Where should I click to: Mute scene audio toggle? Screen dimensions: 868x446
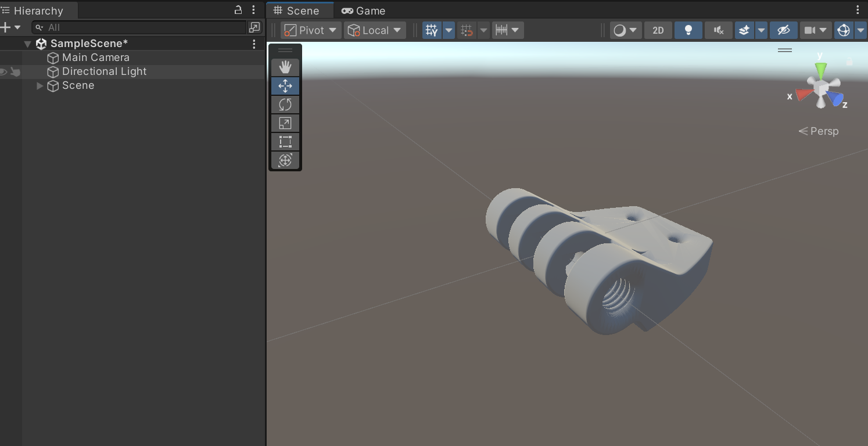click(719, 30)
